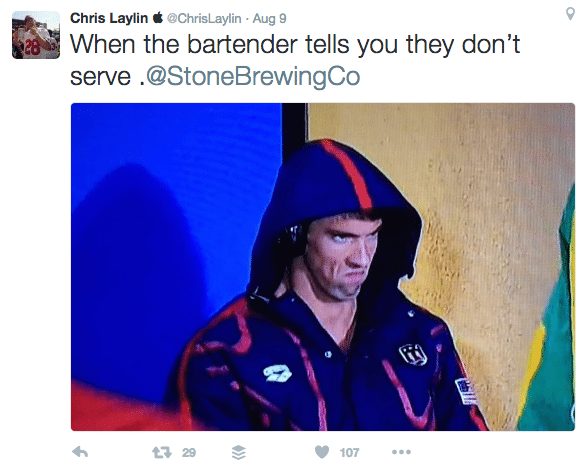Click the shield emblem on the jacket chest
Viewport: 588px width, 472px height.
[413, 354]
